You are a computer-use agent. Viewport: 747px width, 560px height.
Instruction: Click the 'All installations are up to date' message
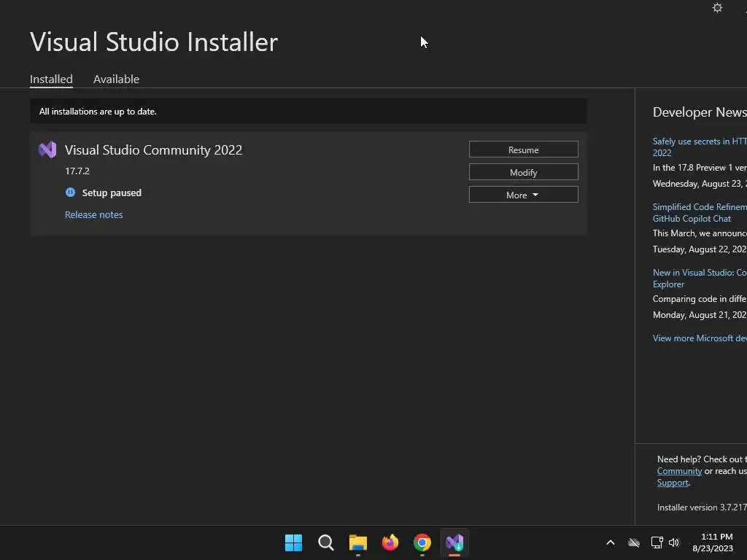point(98,112)
